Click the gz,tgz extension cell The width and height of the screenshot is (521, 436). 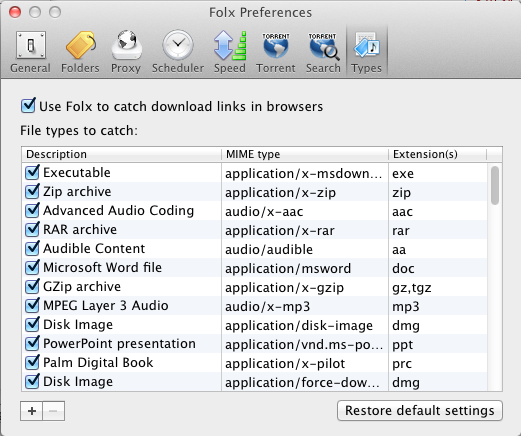click(x=438, y=287)
